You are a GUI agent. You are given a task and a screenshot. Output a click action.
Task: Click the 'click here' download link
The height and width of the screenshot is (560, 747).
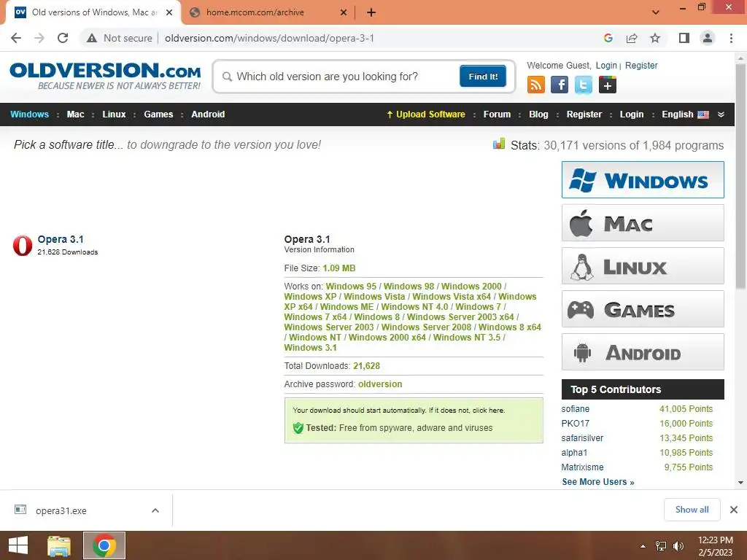click(488, 410)
